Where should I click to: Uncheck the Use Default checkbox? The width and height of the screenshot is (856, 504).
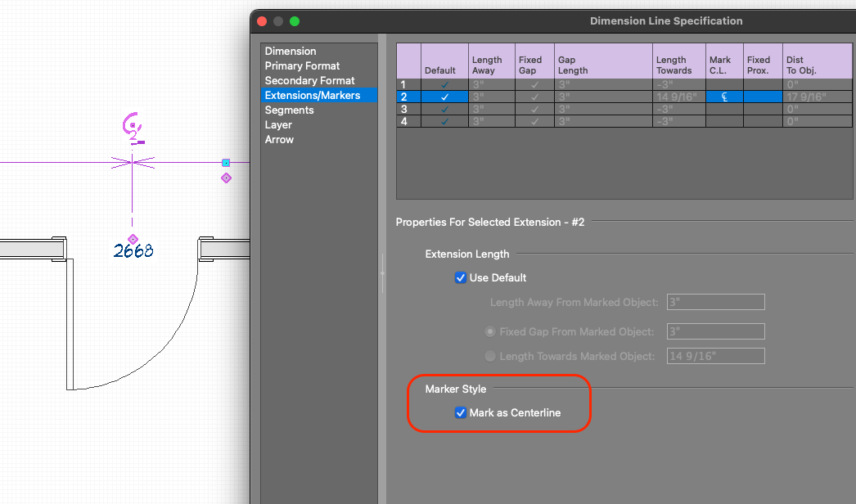pyautogui.click(x=461, y=277)
